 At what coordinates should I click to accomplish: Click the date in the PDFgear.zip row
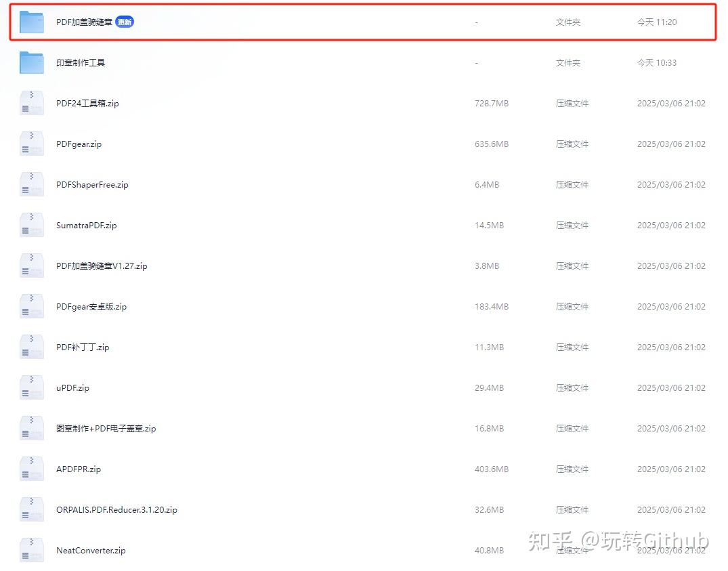tap(671, 144)
